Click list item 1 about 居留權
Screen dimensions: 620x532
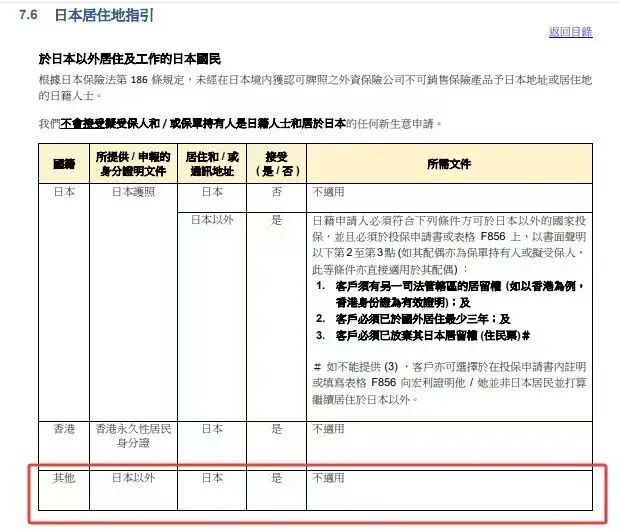(x=455, y=293)
